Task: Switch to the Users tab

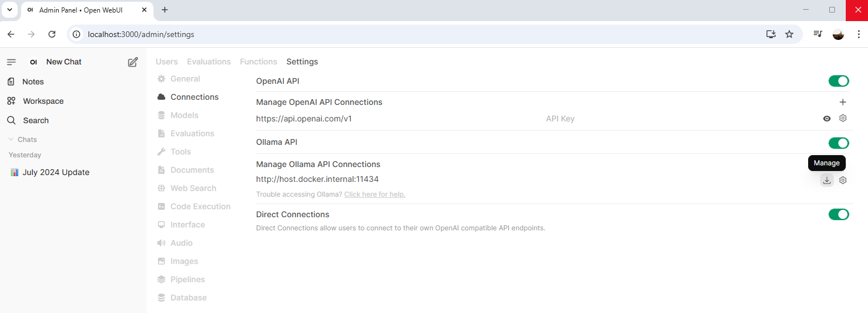Action: point(167,62)
